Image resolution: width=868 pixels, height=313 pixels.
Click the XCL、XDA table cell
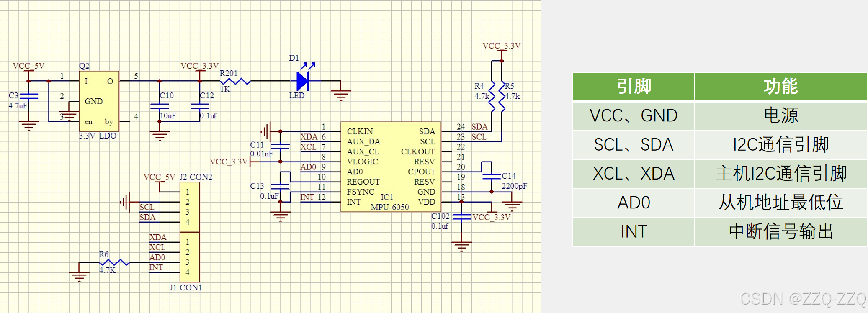point(634,174)
